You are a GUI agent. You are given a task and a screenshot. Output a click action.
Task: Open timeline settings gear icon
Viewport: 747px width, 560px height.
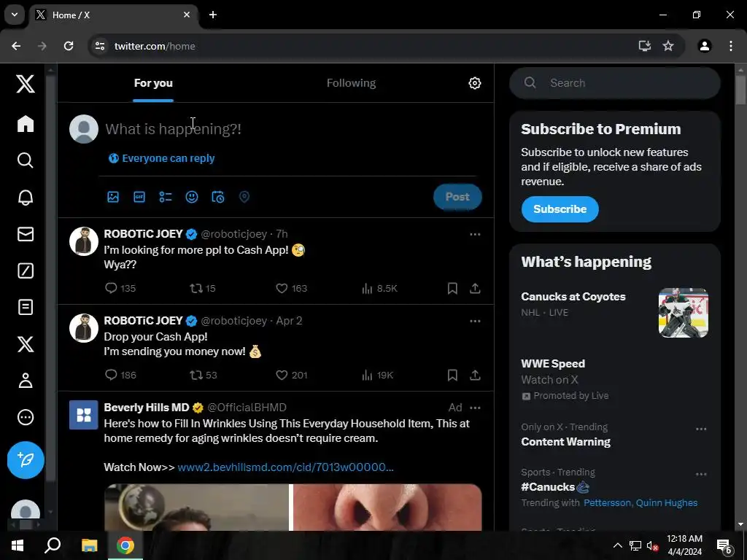(474, 83)
